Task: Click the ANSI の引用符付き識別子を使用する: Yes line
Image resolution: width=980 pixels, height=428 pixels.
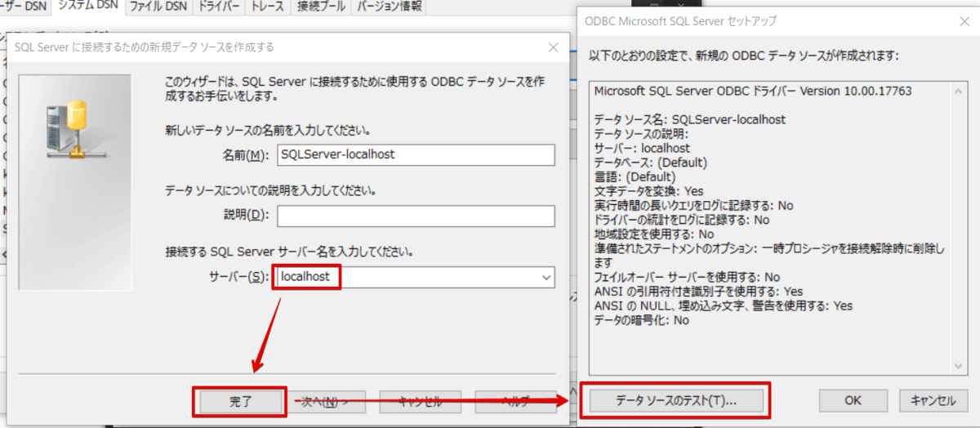Action: (698, 292)
